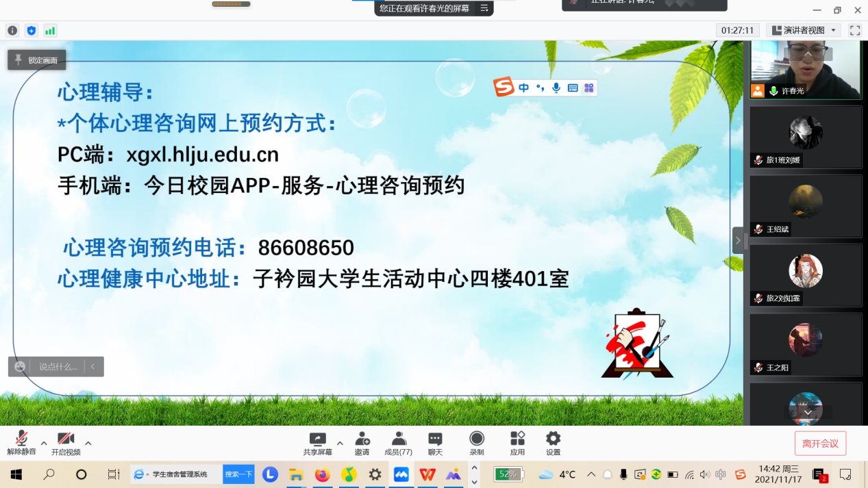Expand video options arrow beside 开启视频
This screenshot has width=868, height=488.
coord(88,443)
